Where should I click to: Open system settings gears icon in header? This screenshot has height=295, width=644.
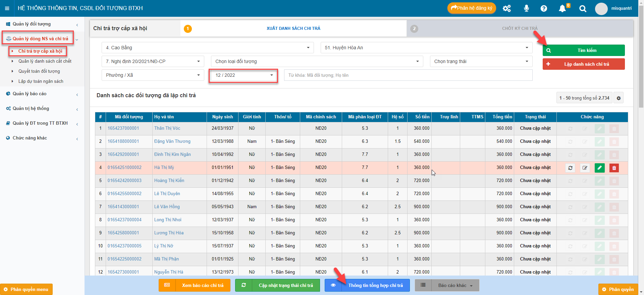coord(506,8)
